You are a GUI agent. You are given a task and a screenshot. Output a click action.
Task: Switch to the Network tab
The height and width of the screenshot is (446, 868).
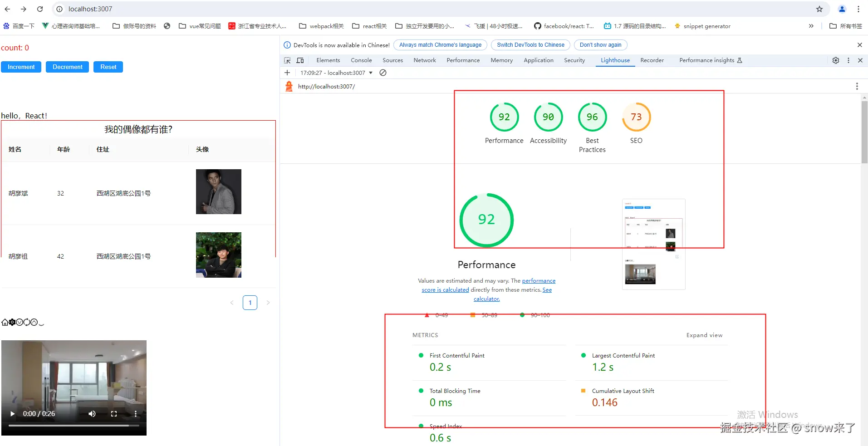click(425, 60)
